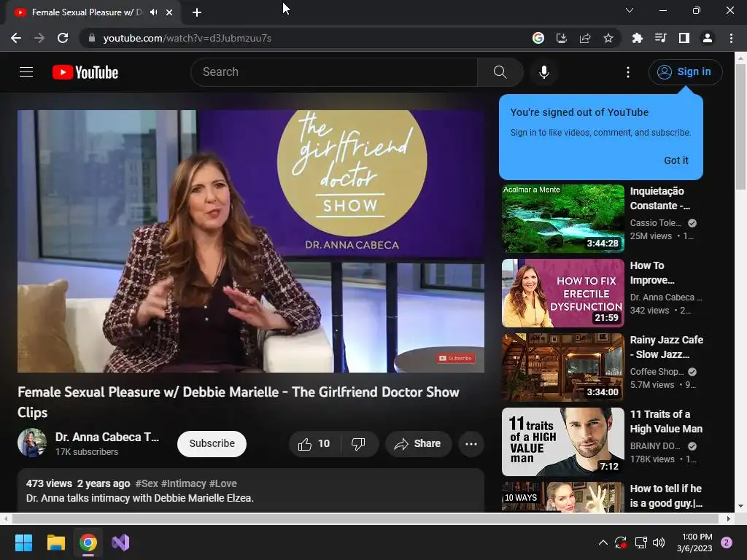Screen dimensions: 747x560
Task: Open the Inquietação Constante video title
Action: [660, 198]
